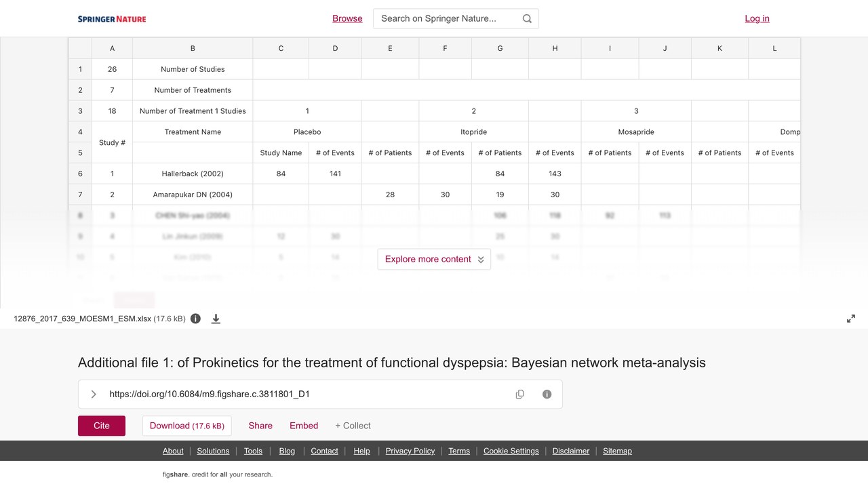
Task: Toggle fullscreen preview icon
Action: pos(851,319)
